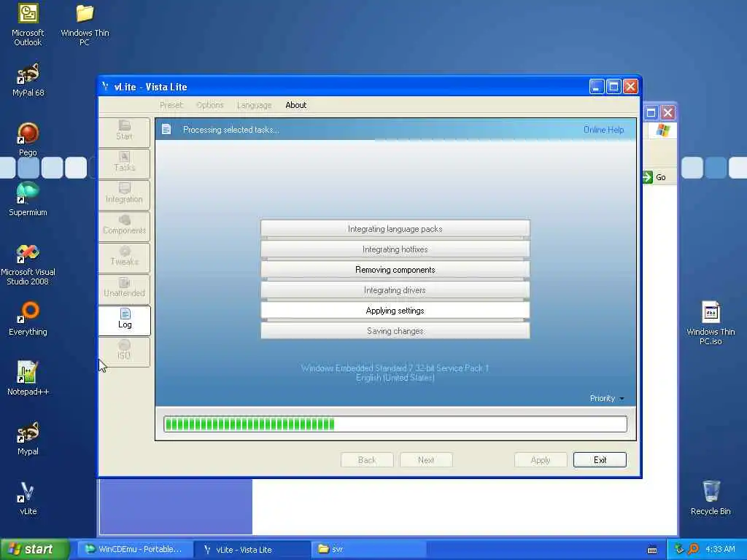Click the Next button
The height and width of the screenshot is (560, 747).
pyautogui.click(x=426, y=460)
